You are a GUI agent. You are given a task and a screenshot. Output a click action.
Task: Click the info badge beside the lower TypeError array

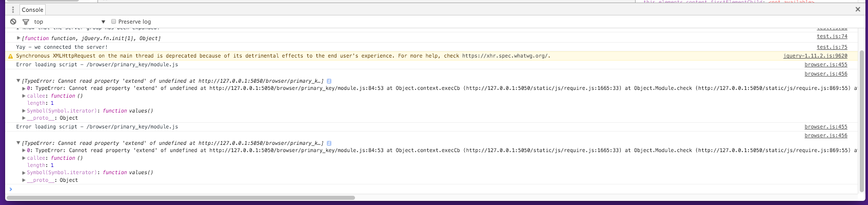tap(329, 143)
